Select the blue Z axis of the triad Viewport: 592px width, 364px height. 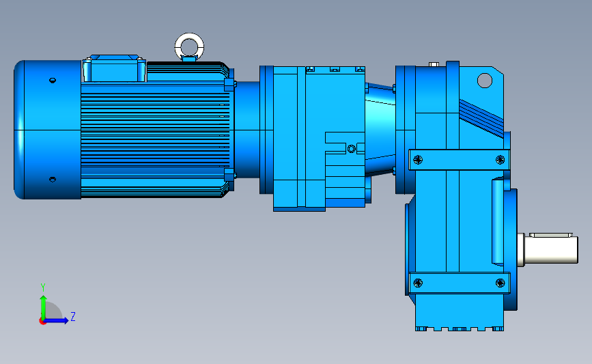(57, 320)
